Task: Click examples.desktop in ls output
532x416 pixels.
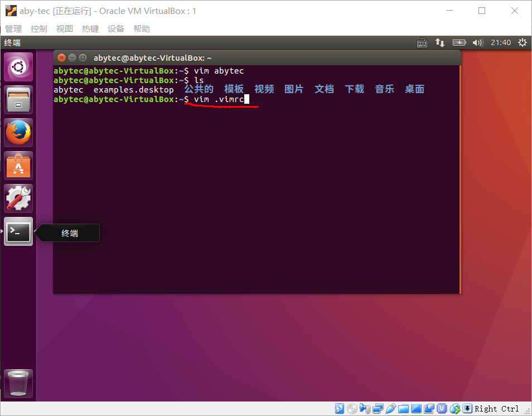Action: pyautogui.click(x=134, y=90)
